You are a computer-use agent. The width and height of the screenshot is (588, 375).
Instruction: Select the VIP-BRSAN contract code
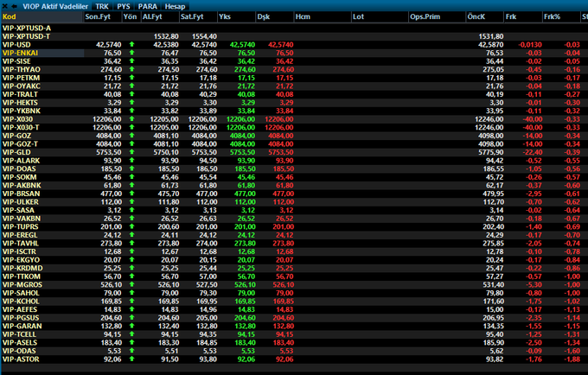tap(21, 194)
